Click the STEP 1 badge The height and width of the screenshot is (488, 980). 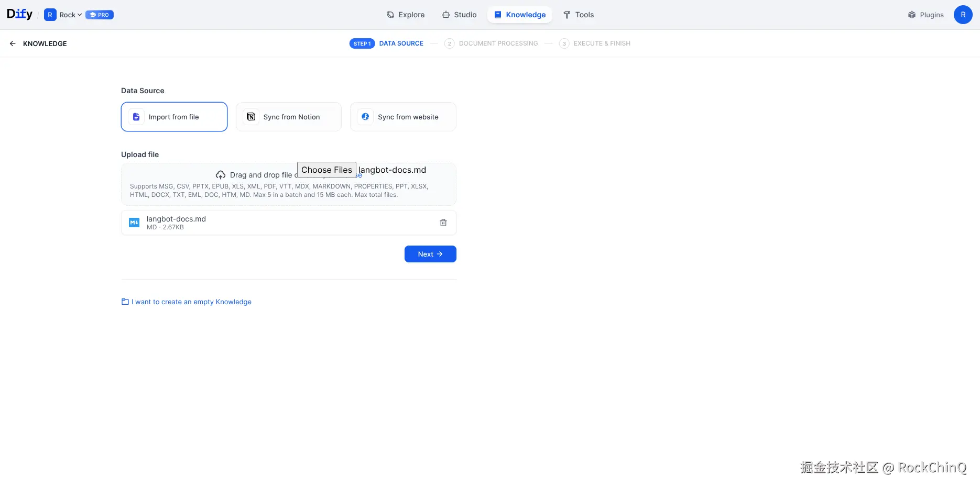point(362,43)
